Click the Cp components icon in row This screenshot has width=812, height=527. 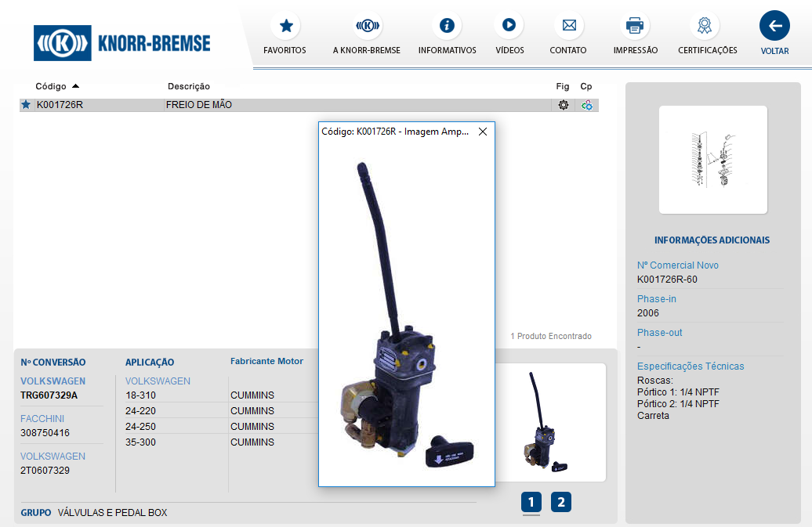[x=586, y=105]
